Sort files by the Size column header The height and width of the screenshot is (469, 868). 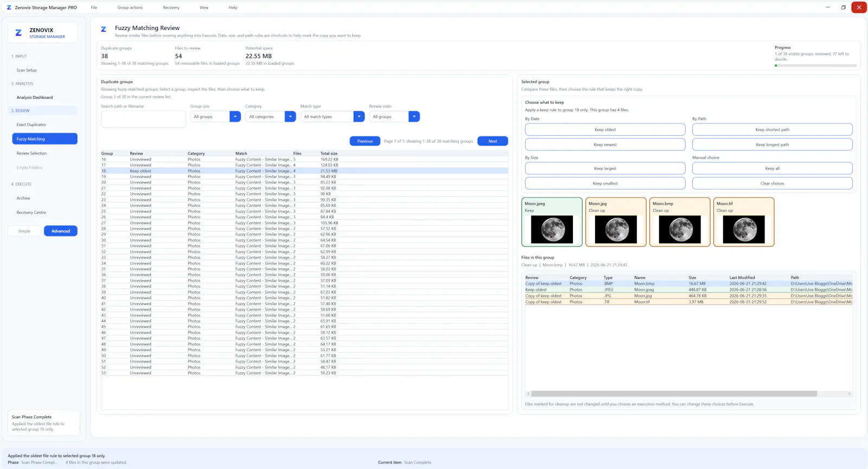[x=692, y=277]
